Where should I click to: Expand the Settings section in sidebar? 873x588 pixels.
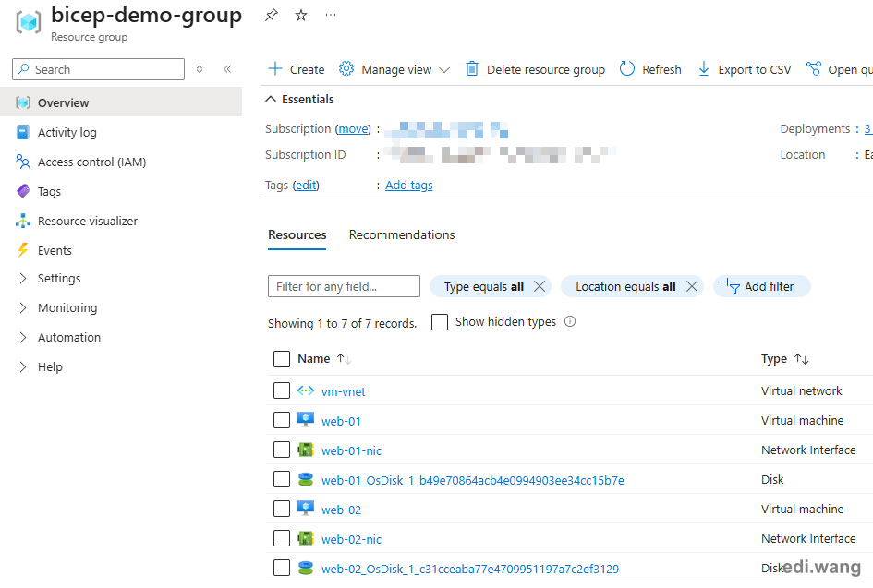tap(23, 278)
